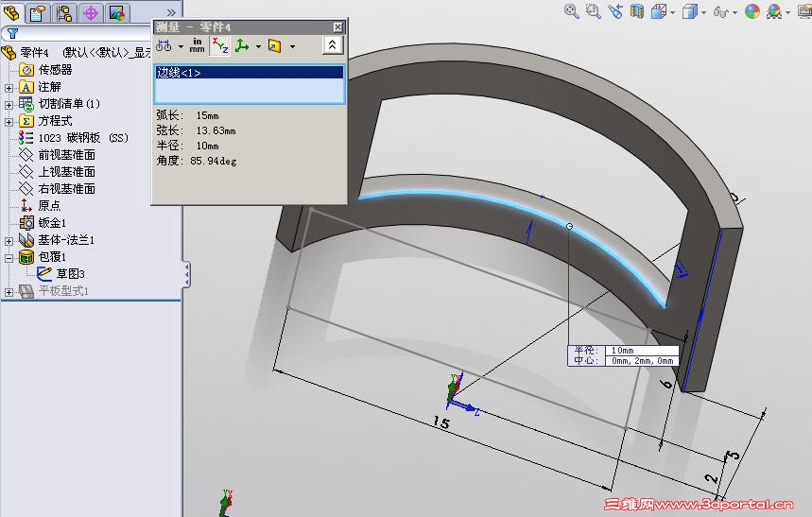812x517 pixels.
Task: Expand the 注解 annotations node
Action: coord(9,88)
